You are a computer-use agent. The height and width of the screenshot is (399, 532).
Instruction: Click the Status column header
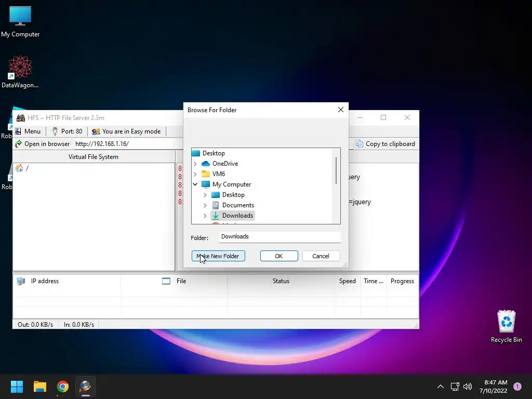coord(281,281)
